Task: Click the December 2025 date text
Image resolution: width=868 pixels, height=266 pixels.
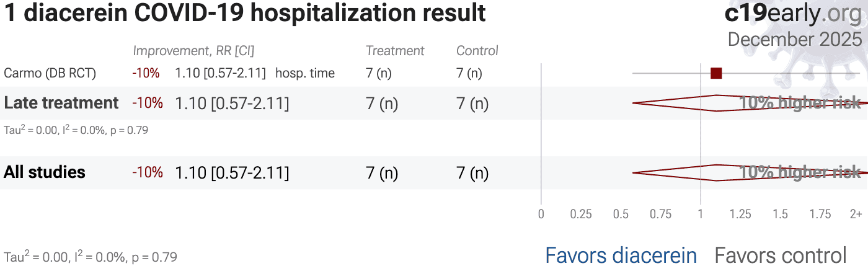Action: click(x=794, y=39)
